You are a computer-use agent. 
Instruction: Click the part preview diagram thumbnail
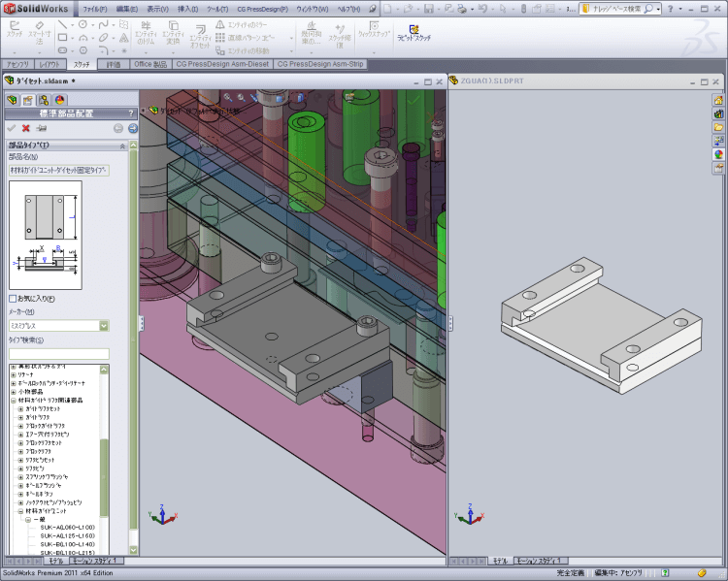click(x=46, y=236)
